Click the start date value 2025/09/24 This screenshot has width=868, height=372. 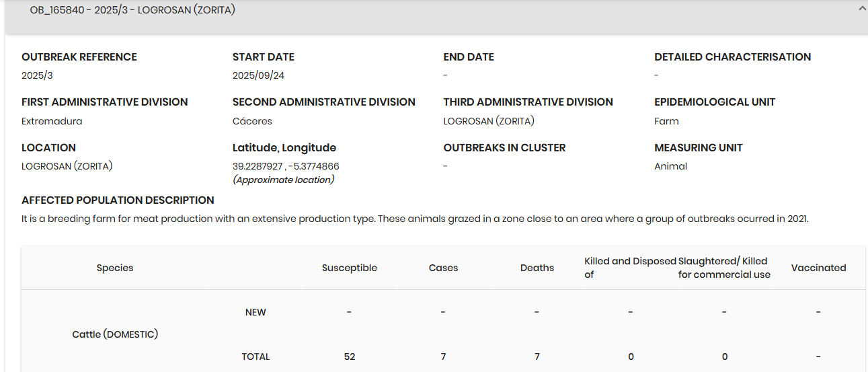258,75
